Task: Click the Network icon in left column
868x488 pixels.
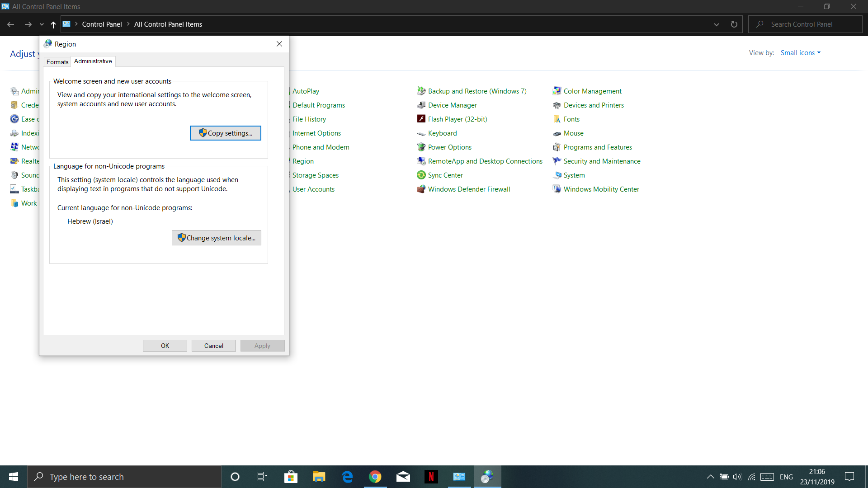Action: (14, 147)
